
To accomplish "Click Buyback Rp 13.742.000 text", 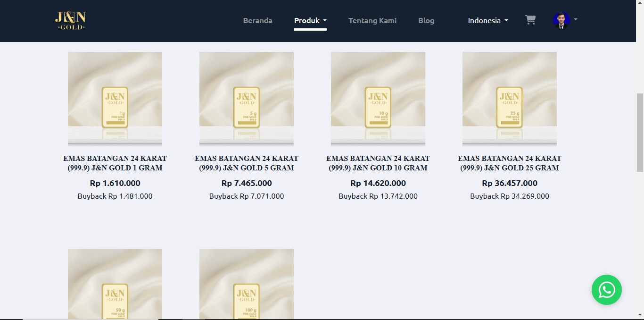I will click(x=378, y=196).
